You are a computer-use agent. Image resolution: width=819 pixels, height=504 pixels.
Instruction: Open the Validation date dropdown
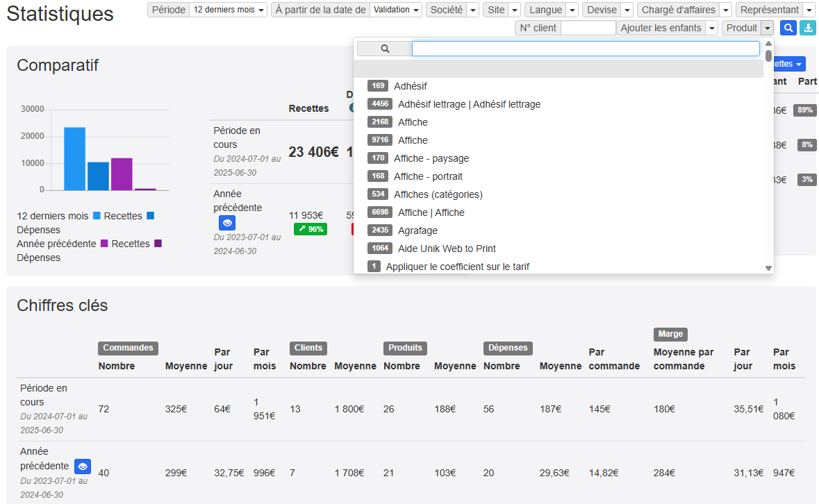(396, 10)
